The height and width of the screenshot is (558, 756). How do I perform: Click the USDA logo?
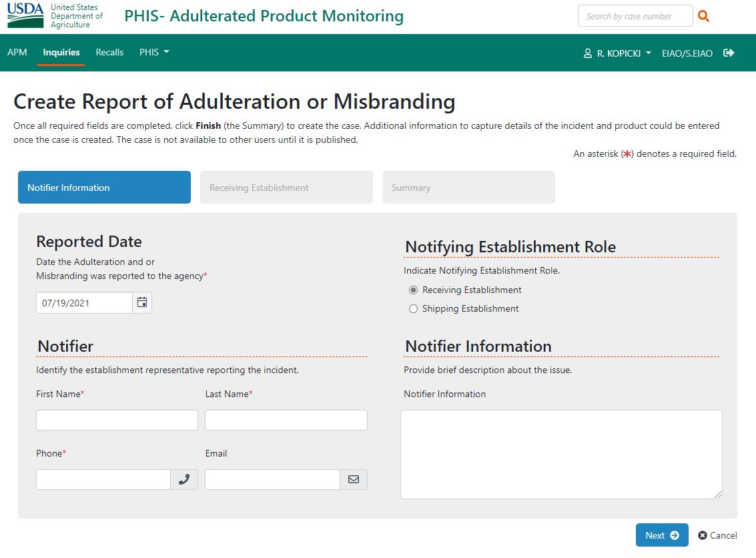click(25, 16)
